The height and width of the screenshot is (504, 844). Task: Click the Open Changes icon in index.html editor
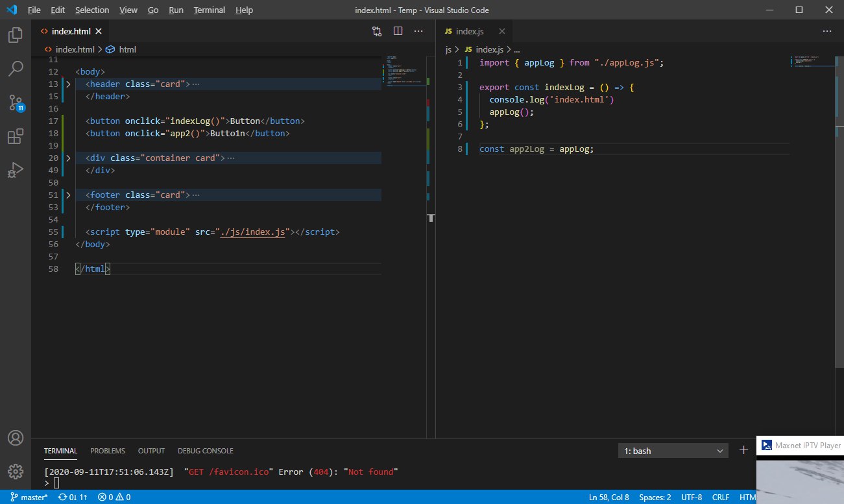coord(377,30)
